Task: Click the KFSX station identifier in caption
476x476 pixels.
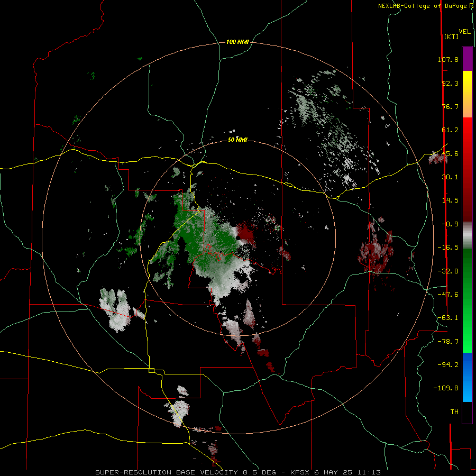Action: [300, 472]
